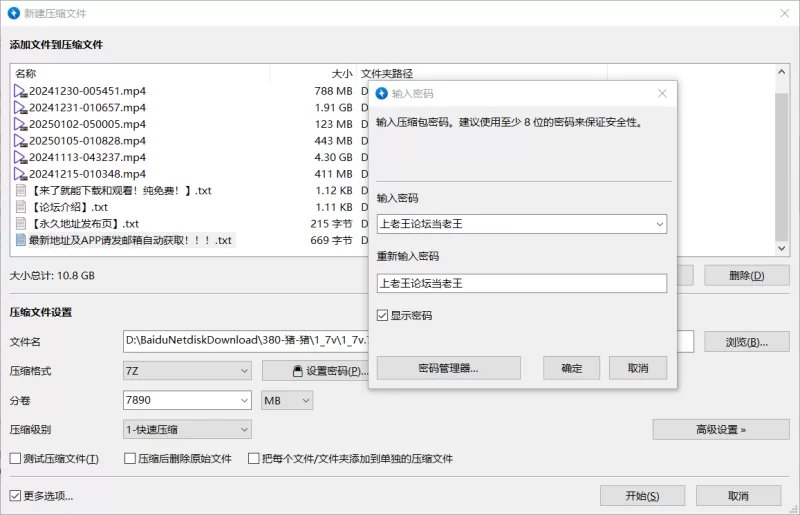Click 取消 at the bottom of main window
800x515 pixels.
tap(738, 496)
